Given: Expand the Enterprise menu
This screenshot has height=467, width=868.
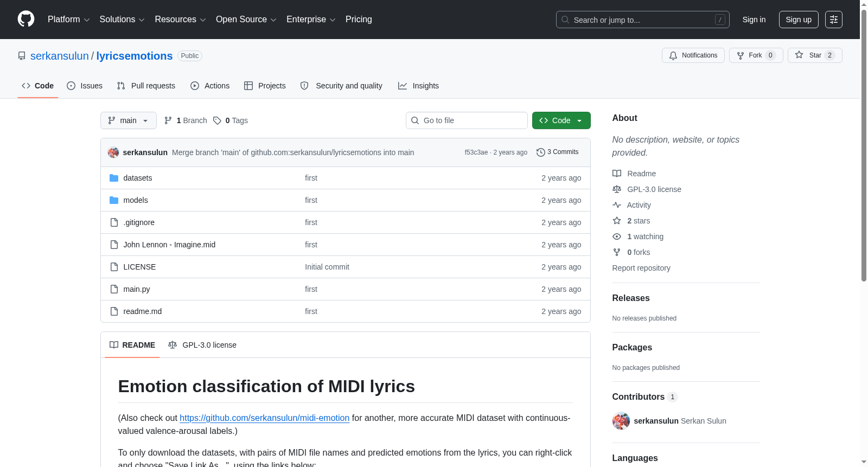Looking at the screenshot, I should 311,20.
